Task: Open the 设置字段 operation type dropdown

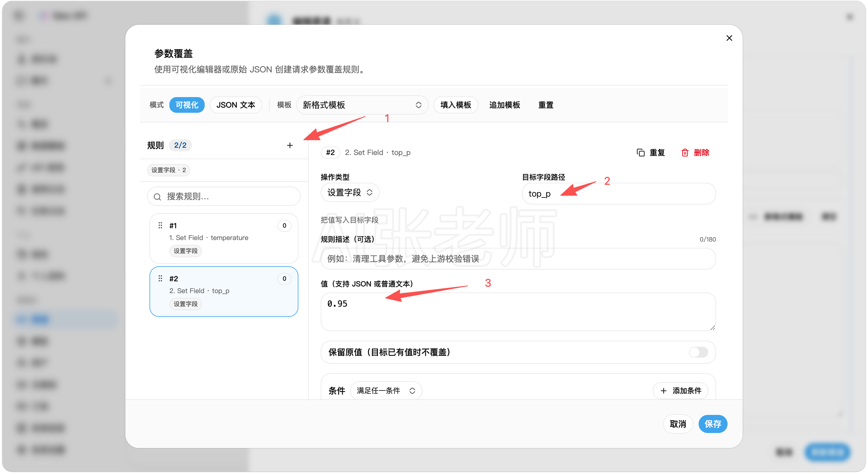Action: 350,192
